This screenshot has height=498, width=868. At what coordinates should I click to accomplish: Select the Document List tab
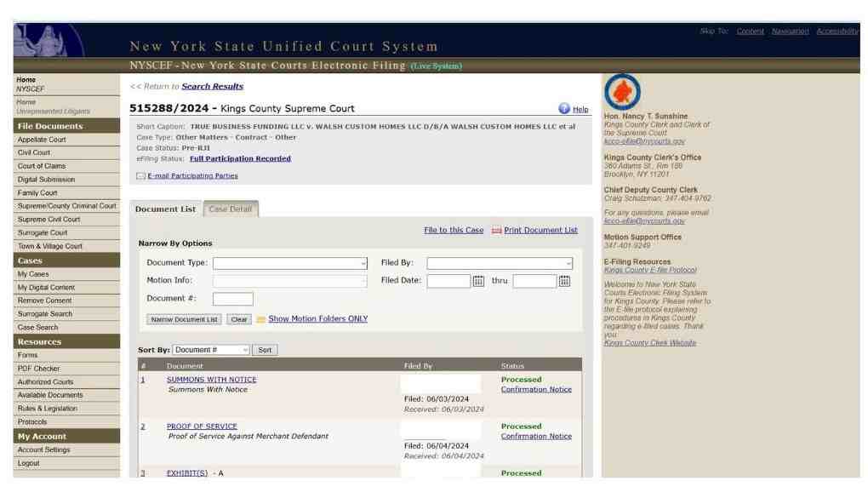tap(166, 209)
